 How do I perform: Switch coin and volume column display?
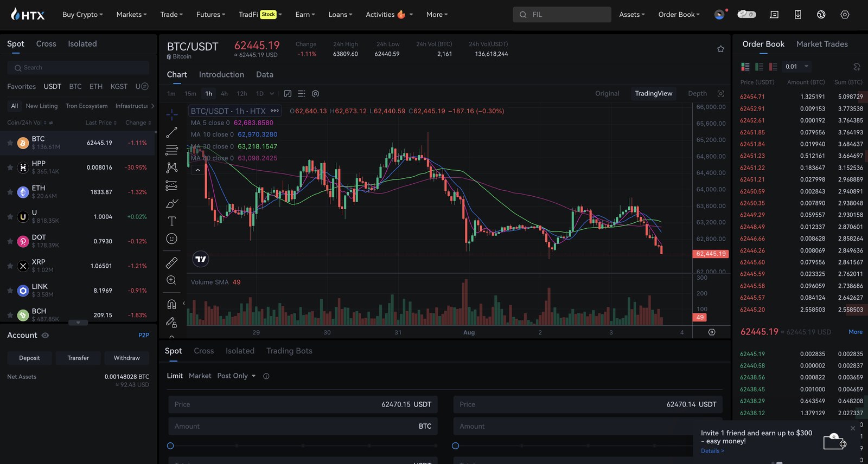pos(51,123)
